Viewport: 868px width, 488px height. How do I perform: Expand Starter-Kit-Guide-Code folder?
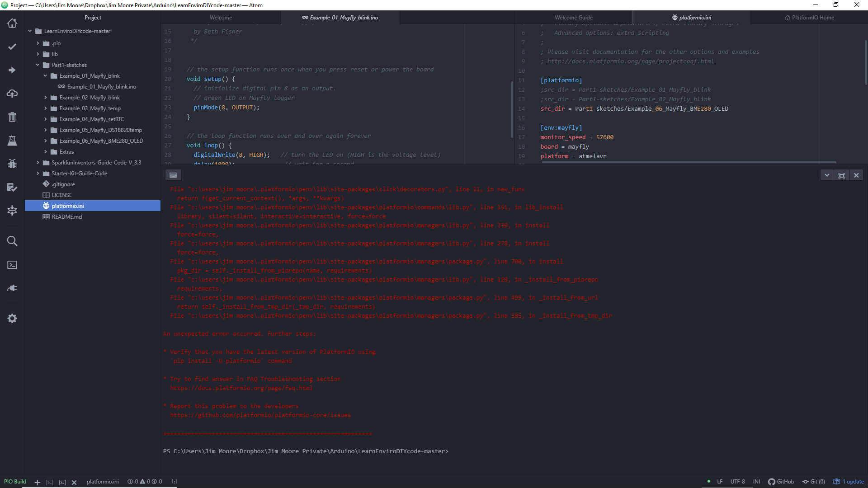(38, 174)
